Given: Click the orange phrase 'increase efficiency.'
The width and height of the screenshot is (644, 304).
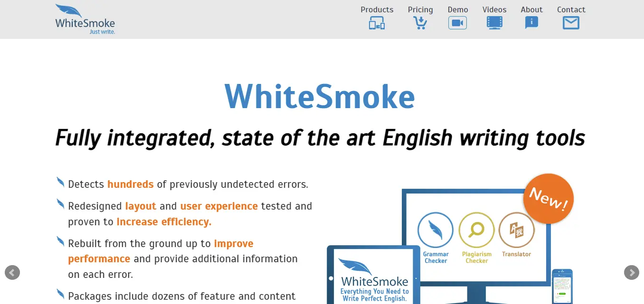Looking at the screenshot, I should [x=164, y=221].
